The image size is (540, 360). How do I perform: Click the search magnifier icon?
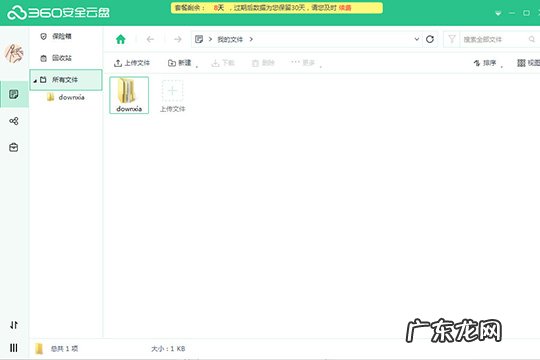tap(532, 39)
